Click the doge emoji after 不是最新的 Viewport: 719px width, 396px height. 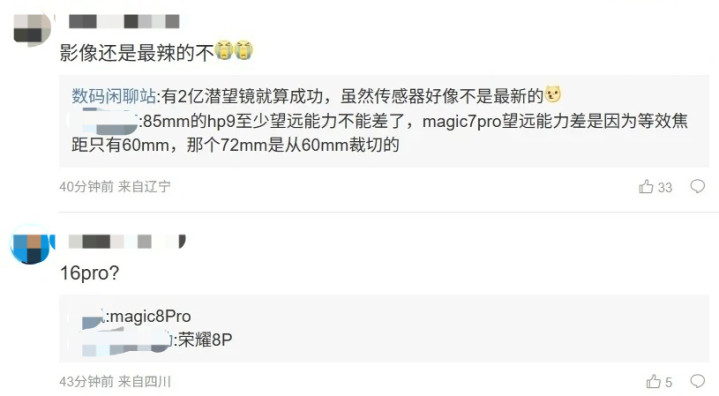pos(553,94)
